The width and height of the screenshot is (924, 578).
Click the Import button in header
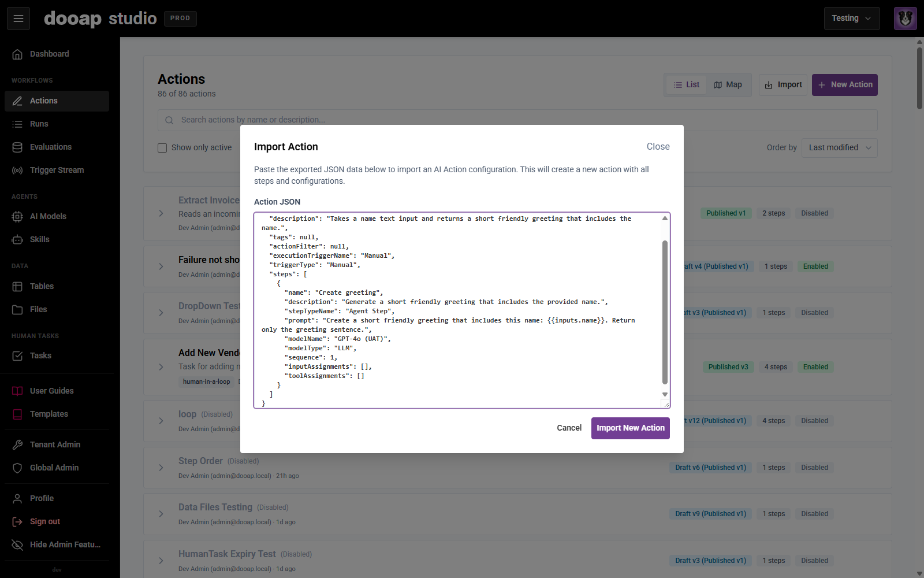783,85
